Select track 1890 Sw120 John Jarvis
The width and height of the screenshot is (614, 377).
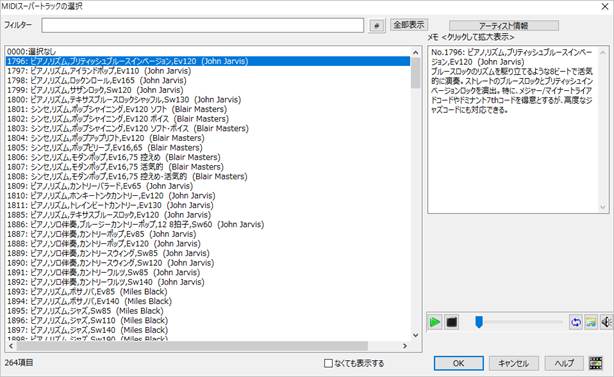click(208, 263)
